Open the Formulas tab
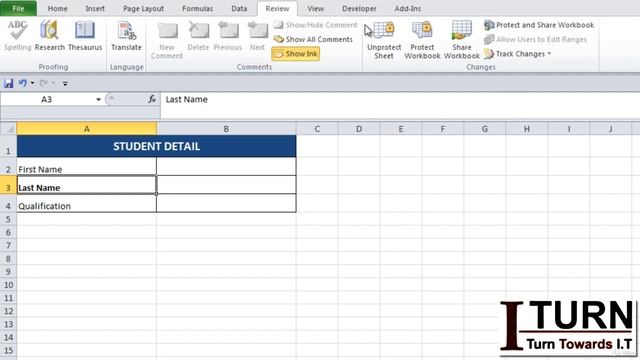Image resolution: width=640 pixels, height=360 pixels. tap(198, 8)
